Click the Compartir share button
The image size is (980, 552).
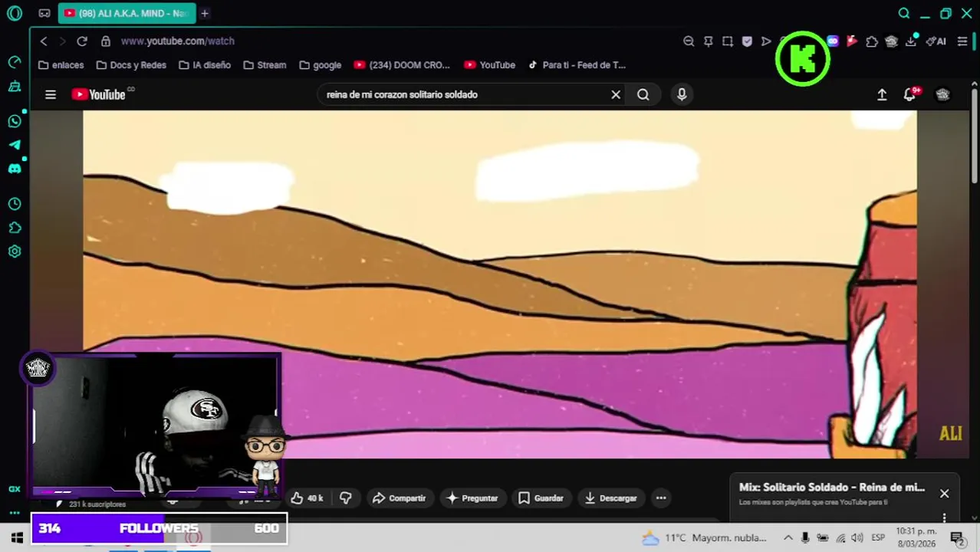(x=399, y=498)
